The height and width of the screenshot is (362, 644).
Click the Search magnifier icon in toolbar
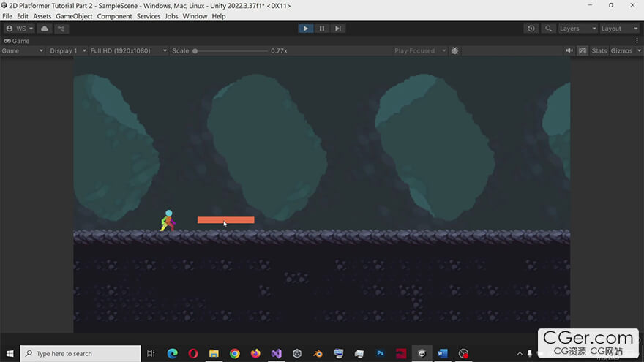coord(548,29)
